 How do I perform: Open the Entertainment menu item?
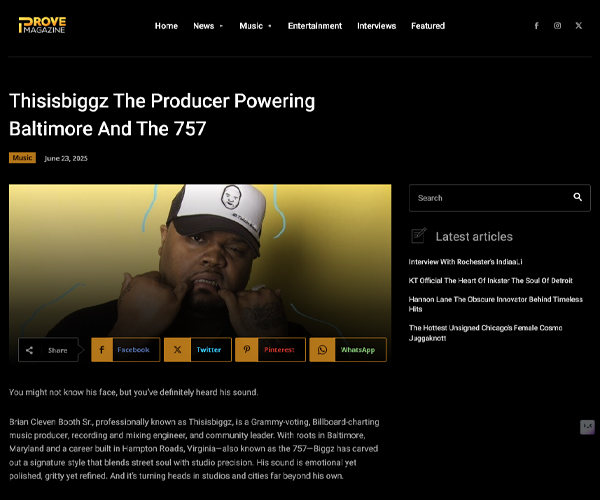tap(315, 26)
